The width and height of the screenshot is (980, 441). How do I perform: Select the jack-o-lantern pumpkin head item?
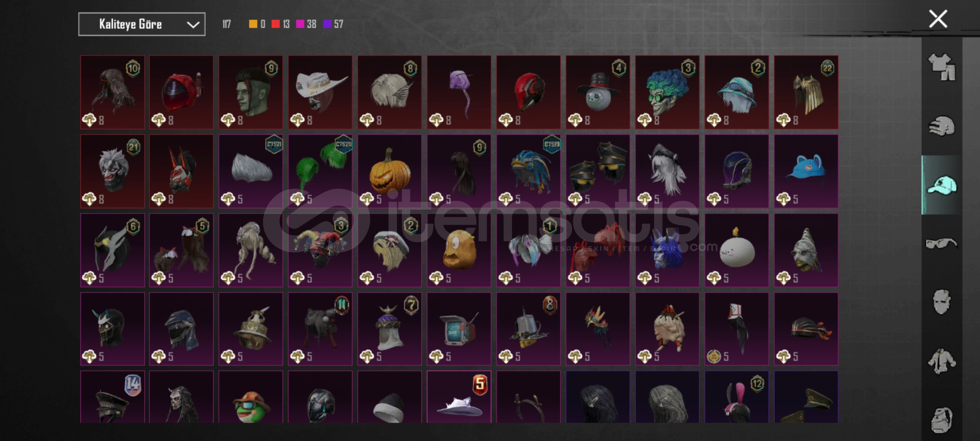(x=390, y=171)
